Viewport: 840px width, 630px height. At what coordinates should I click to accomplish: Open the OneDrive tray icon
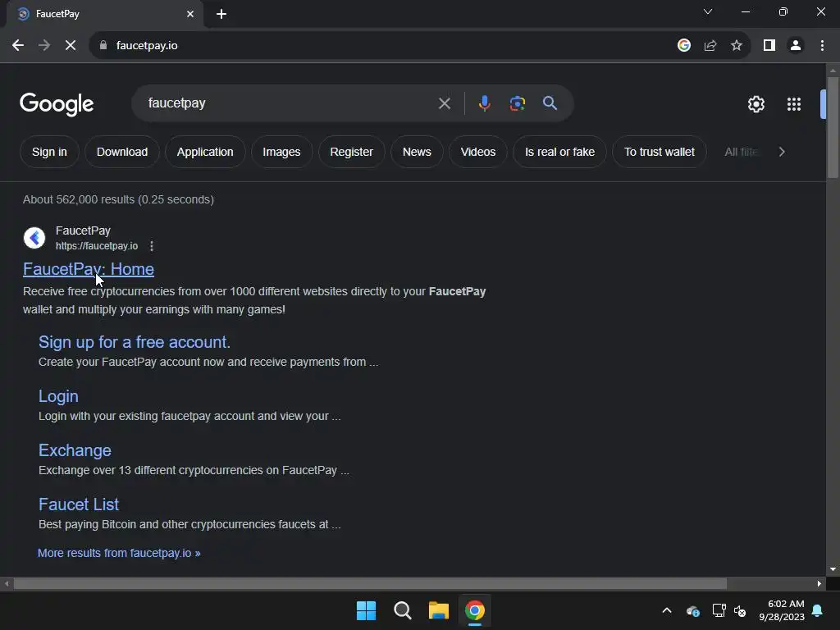pyautogui.click(x=692, y=610)
